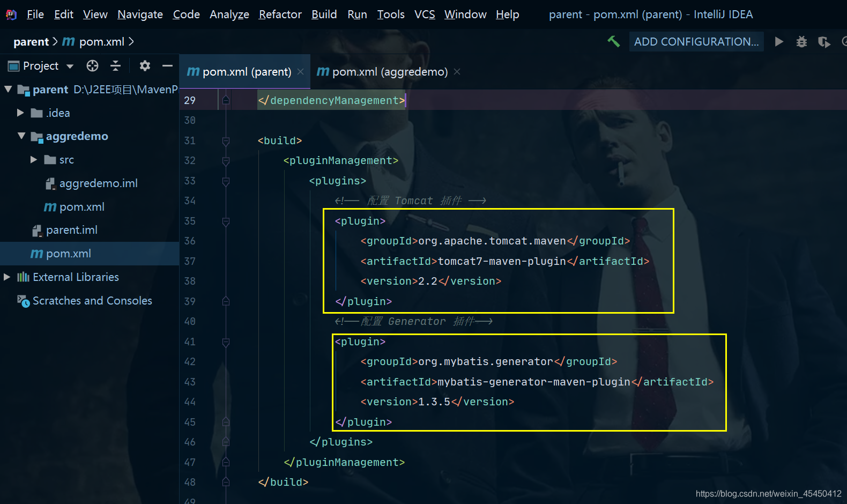
Task: Click the IntelliJ IDEA app logo icon
Action: [11, 14]
